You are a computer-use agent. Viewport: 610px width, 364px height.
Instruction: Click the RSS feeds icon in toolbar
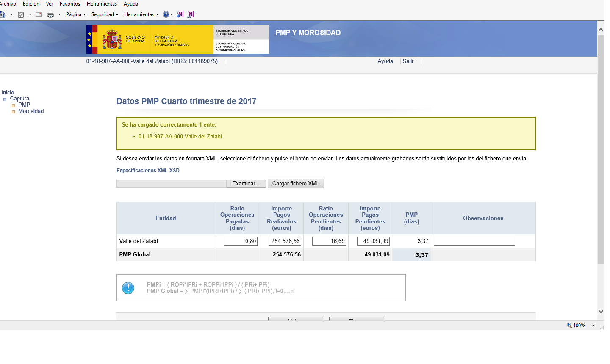(20, 14)
